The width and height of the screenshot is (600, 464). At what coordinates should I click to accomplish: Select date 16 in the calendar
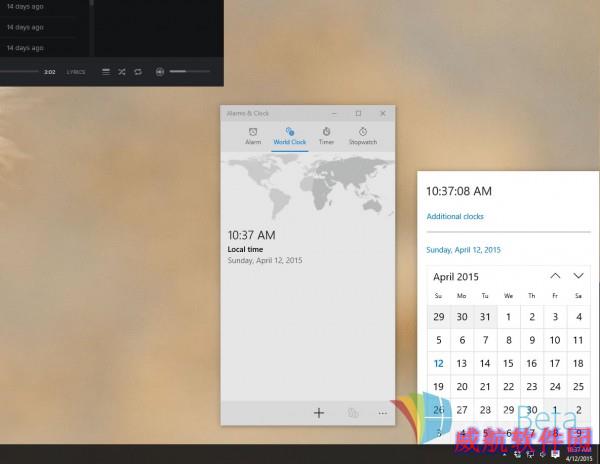click(x=532, y=363)
